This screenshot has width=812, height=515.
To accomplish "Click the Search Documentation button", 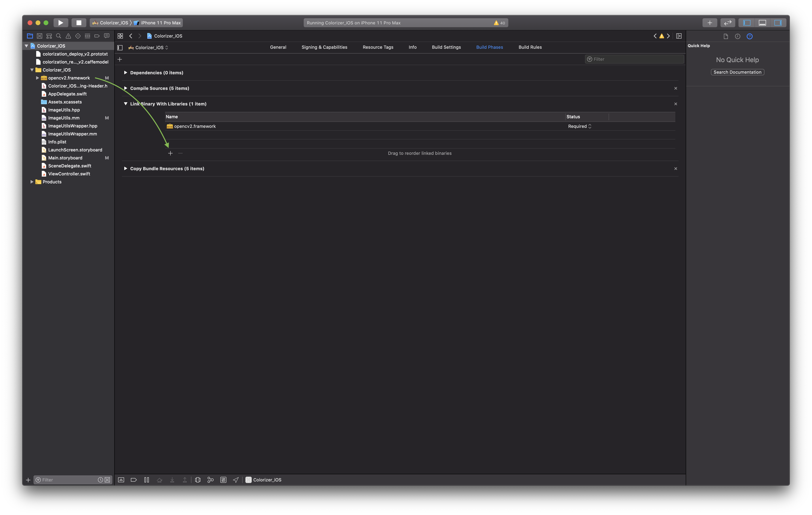I will click(737, 72).
